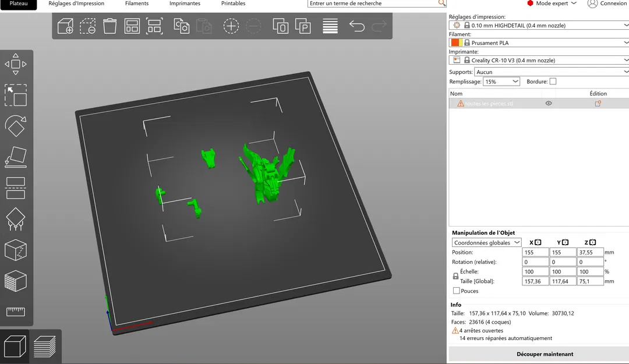The image size is (629, 364).
Task: Select the Cut tool in left sidebar
Action: (x=16, y=188)
